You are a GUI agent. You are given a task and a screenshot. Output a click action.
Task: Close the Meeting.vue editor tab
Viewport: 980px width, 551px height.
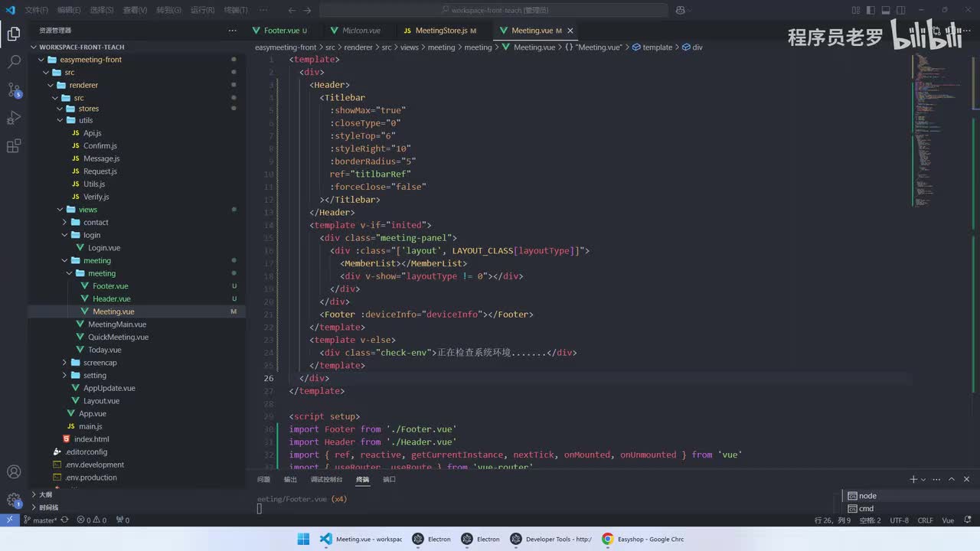(x=570, y=31)
